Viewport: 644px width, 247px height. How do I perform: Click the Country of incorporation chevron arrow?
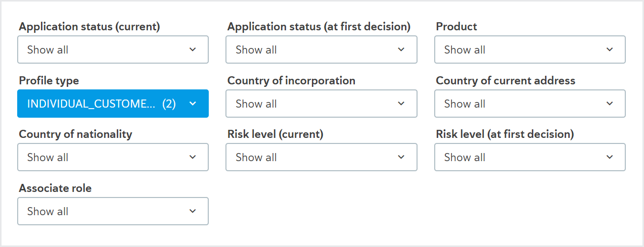[x=401, y=104]
